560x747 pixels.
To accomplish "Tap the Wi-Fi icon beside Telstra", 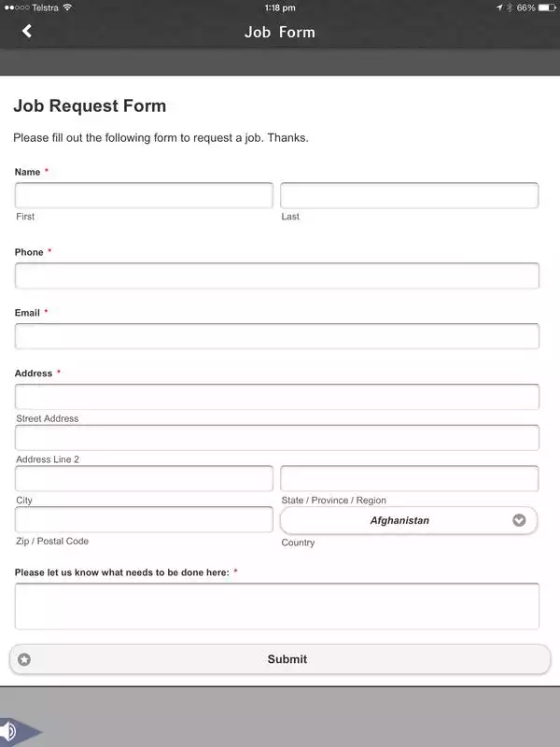I will pos(67,7).
